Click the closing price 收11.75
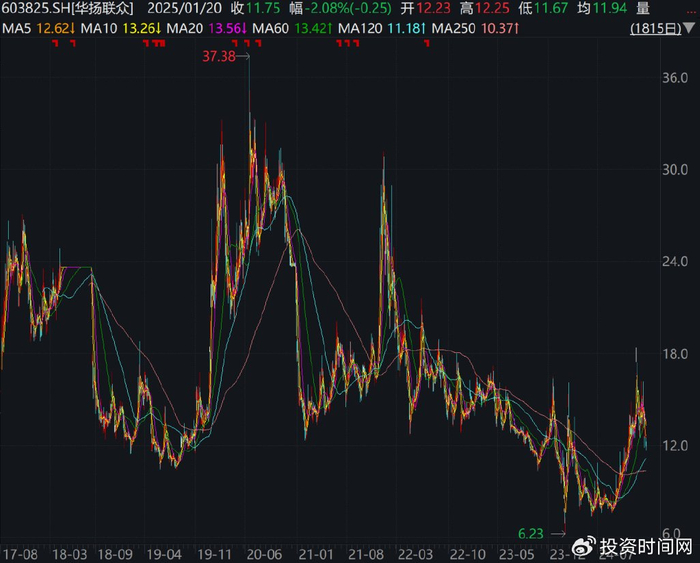This screenshot has width=700, height=563. tap(255, 8)
